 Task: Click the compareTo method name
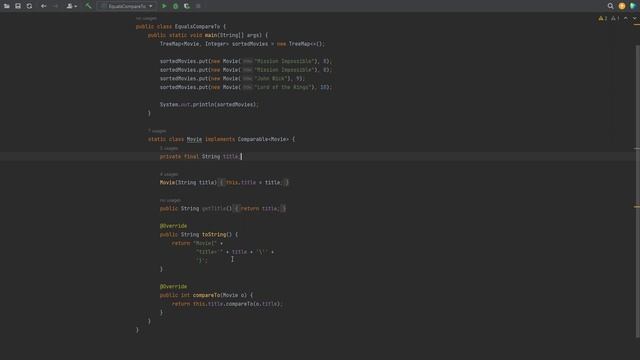tap(206, 295)
